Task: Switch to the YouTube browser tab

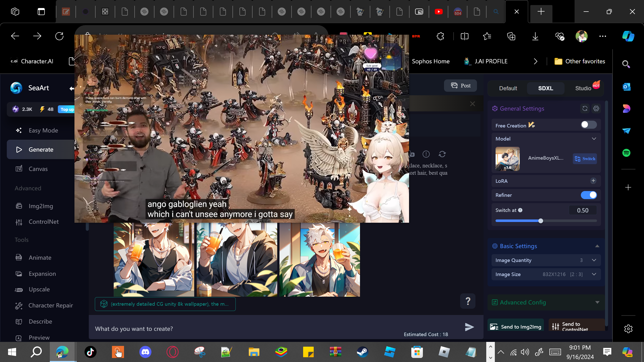Action: [438, 12]
